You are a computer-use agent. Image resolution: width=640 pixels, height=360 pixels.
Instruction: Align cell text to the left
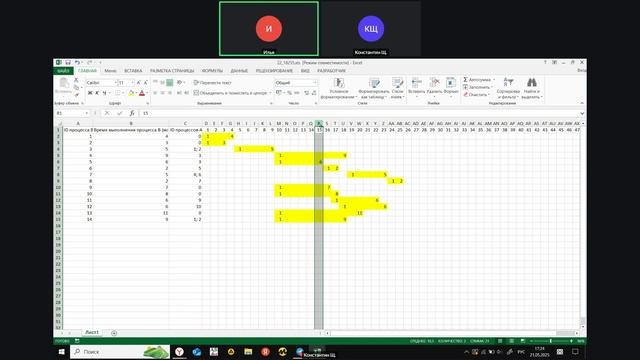click(x=155, y=93)
